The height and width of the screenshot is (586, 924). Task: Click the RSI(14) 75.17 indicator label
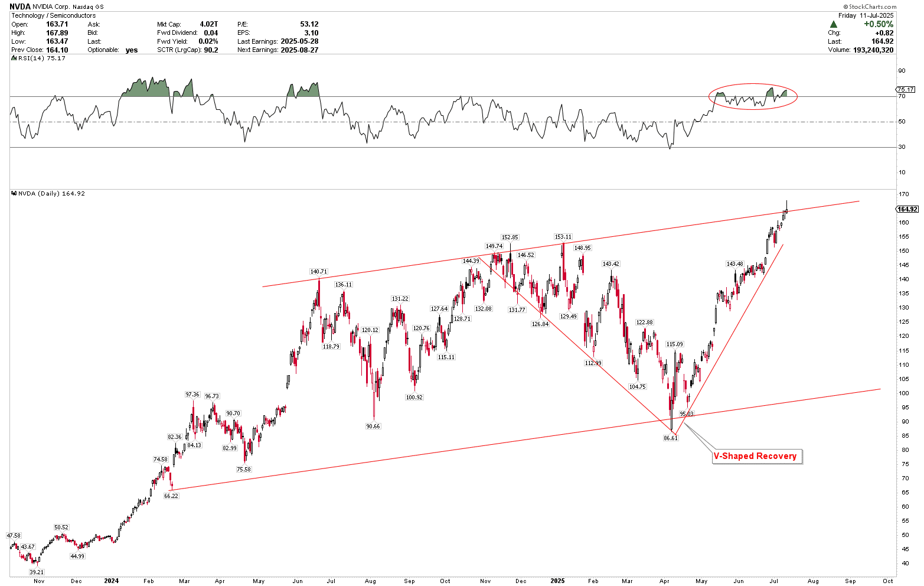click(x=38, y=58)
